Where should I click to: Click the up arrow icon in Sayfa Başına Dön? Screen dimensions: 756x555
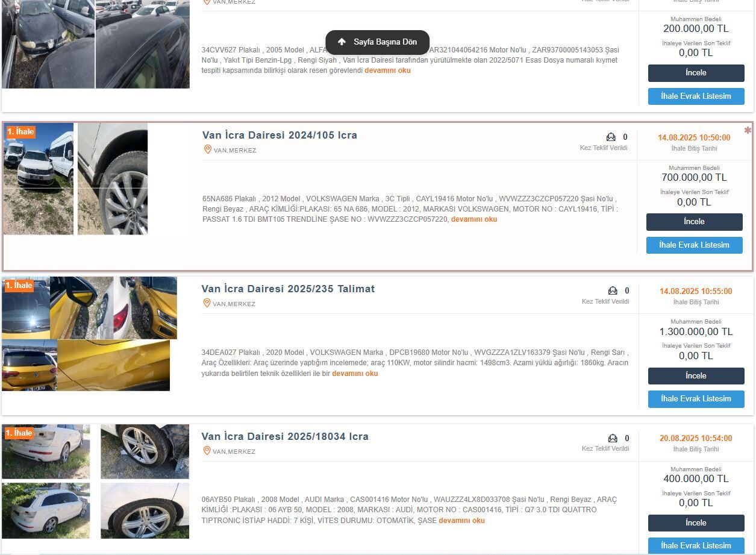point(342,42)
